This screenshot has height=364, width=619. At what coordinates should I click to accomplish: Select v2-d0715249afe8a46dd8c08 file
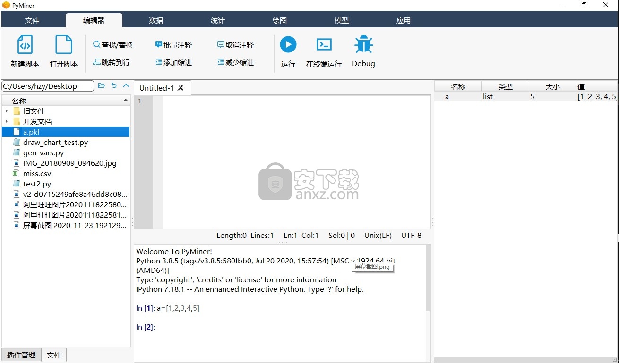(75, 194)
